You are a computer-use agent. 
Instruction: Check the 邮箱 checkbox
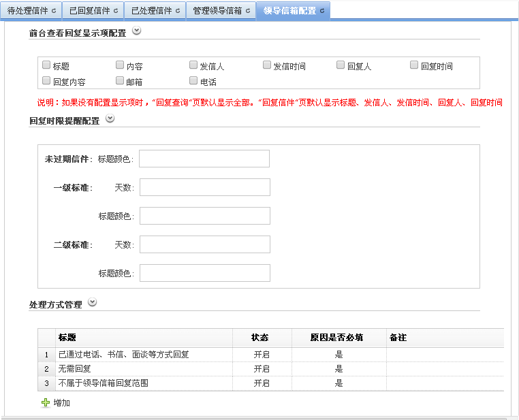120,81
